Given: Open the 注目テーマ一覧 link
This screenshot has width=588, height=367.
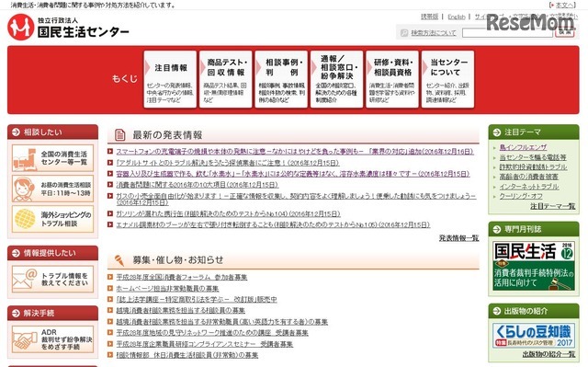Looking at the screenshot, I should point(553,206).
